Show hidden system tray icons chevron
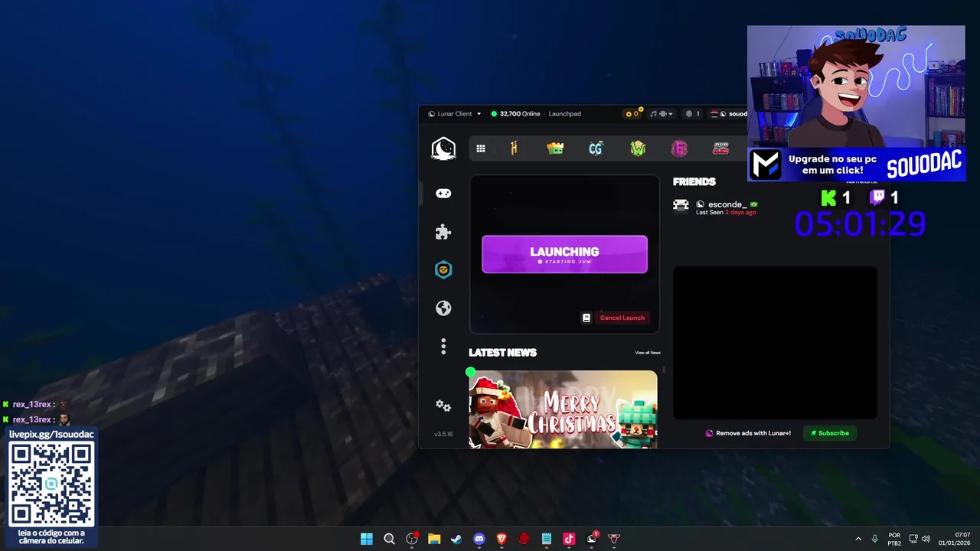The image size is (980, 551). pyautogui.click(x=858, y=539)
